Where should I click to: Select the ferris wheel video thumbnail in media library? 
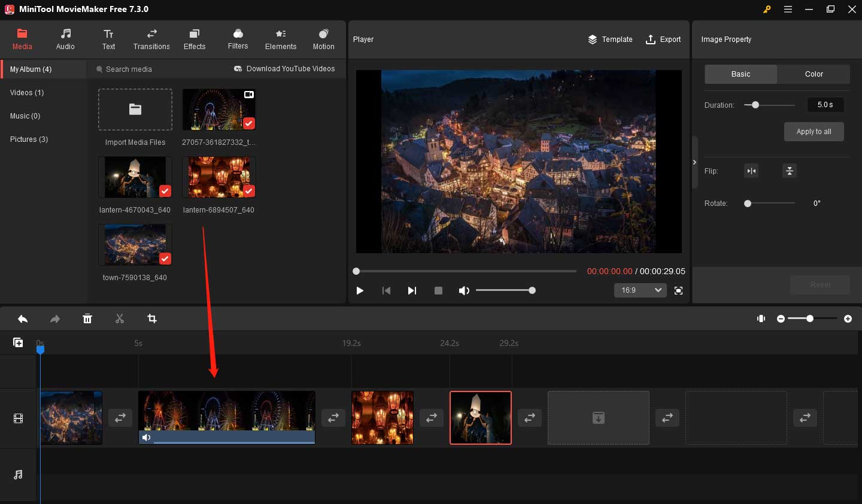point(218,110)
